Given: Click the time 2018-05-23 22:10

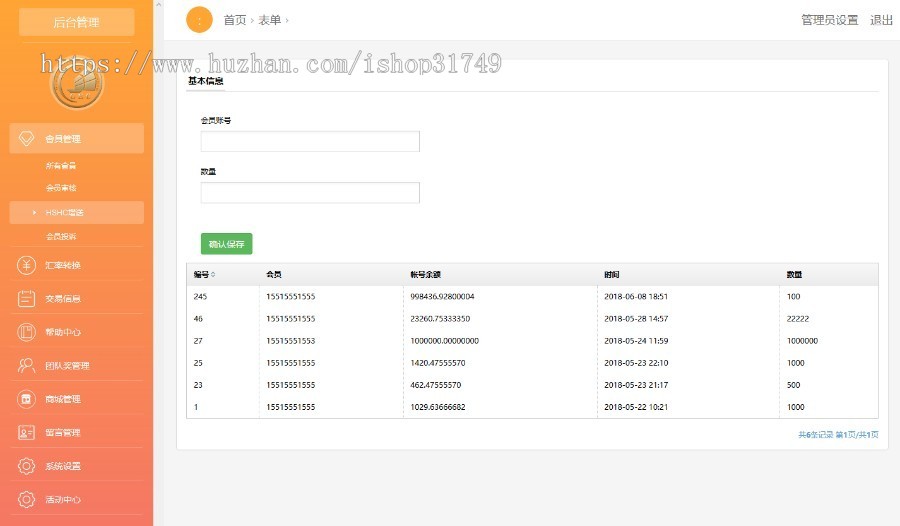Looking at the screenshot, I should pyautogui.click(x=636, y=363).
